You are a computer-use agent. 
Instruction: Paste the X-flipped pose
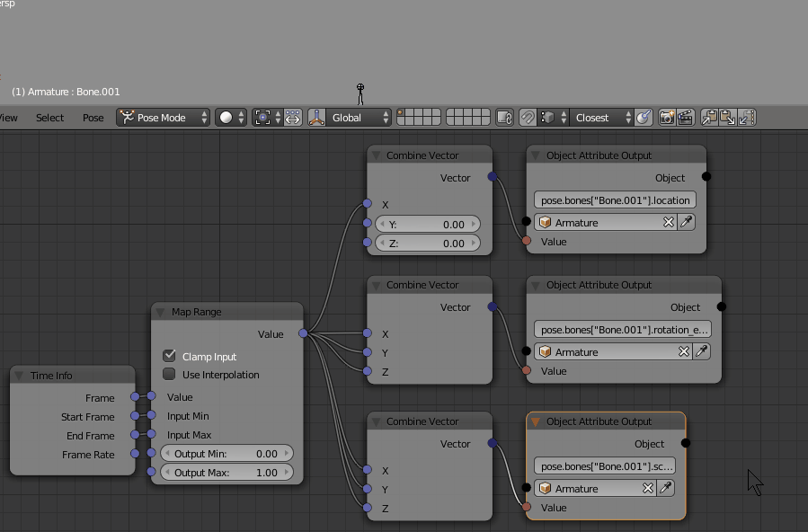point(746,118)
